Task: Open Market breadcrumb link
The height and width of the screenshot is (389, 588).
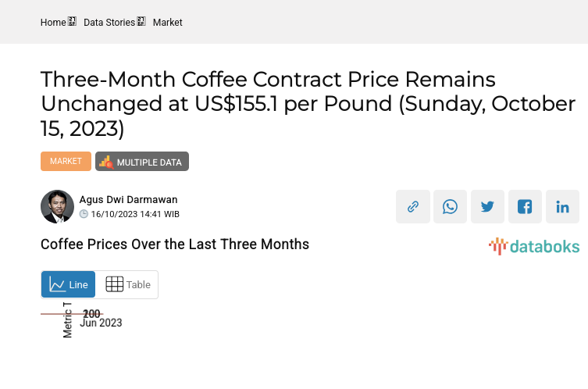Action: point(167,23)
